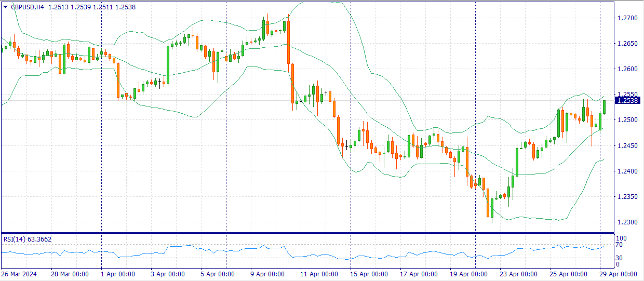Click the 26 Mar 2024 date label
Image resolution: width=644 pixels, height=281 pixels.
(x=19, y=274)
